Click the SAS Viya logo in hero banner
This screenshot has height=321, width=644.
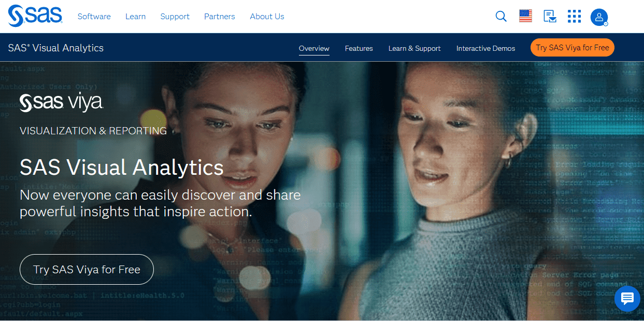point(61,102)
